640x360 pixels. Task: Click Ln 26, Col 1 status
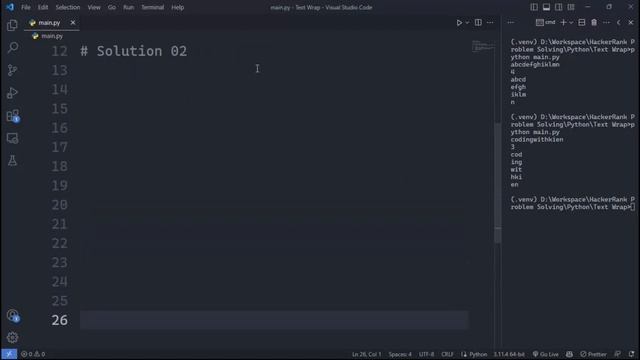point(366,354)
